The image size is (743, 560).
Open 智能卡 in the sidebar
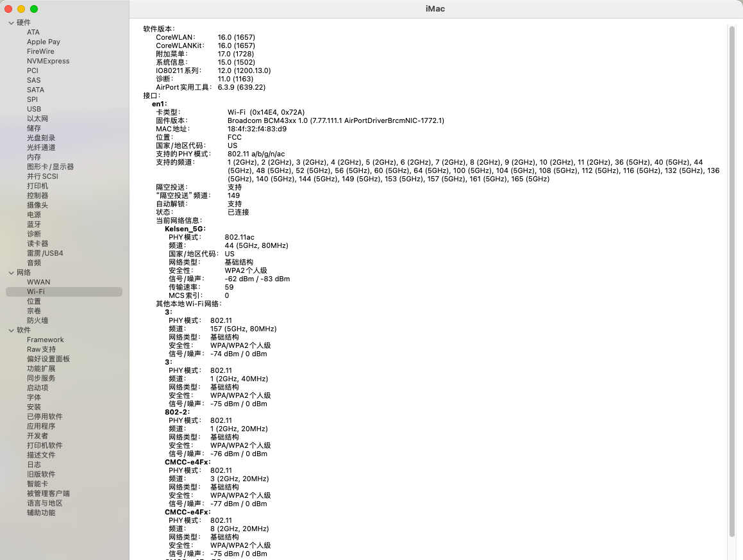37,484
